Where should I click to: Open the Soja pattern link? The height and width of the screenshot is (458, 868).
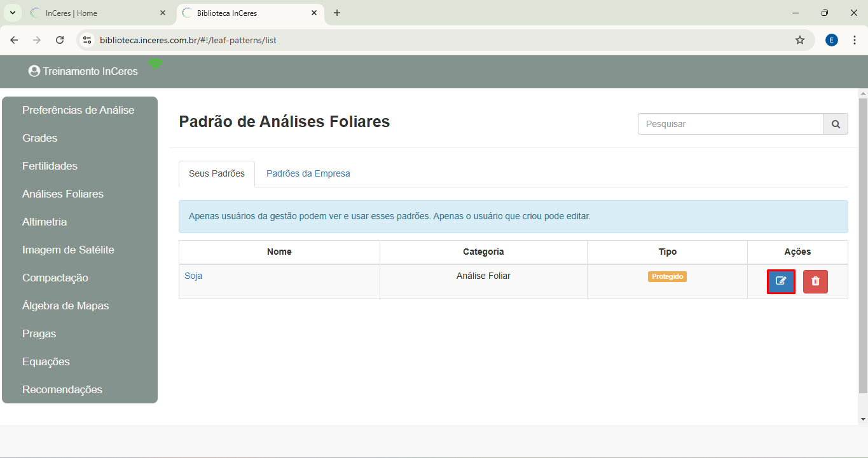(x=193, y=276)
